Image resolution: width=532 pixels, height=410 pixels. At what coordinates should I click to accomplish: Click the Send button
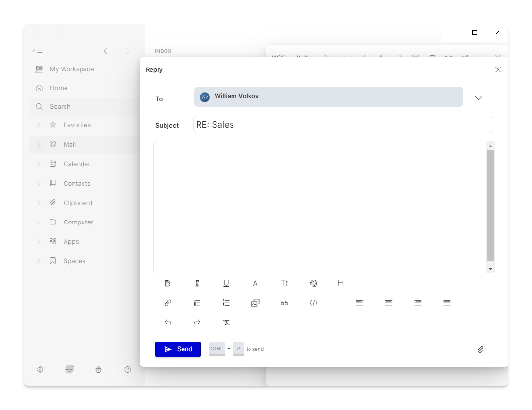178,349
